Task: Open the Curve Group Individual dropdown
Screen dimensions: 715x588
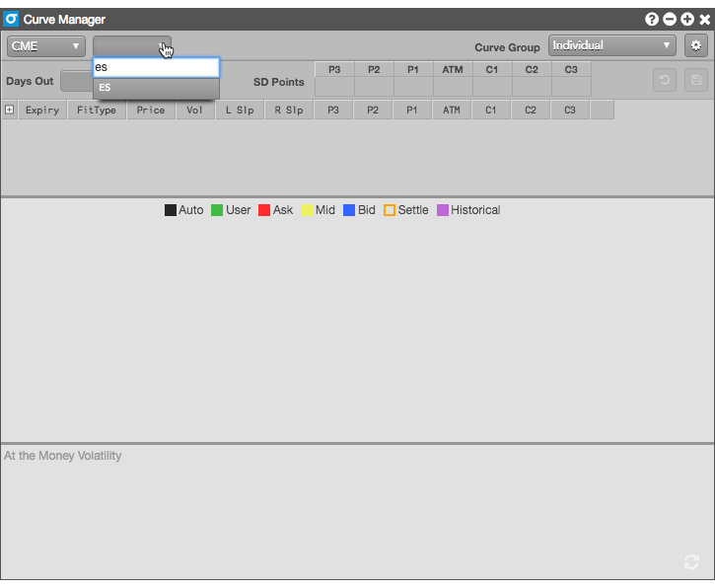Action: point(612,45)
